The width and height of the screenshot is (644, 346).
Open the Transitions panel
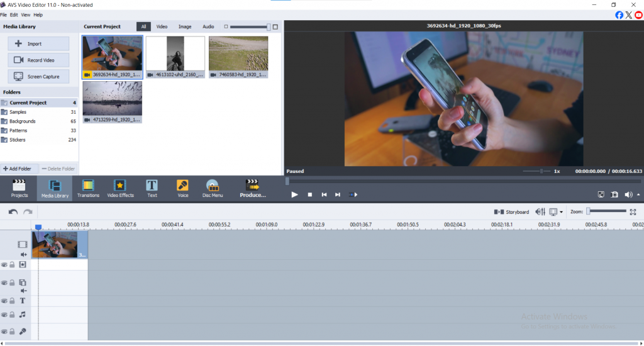click(x=88, y=188)
